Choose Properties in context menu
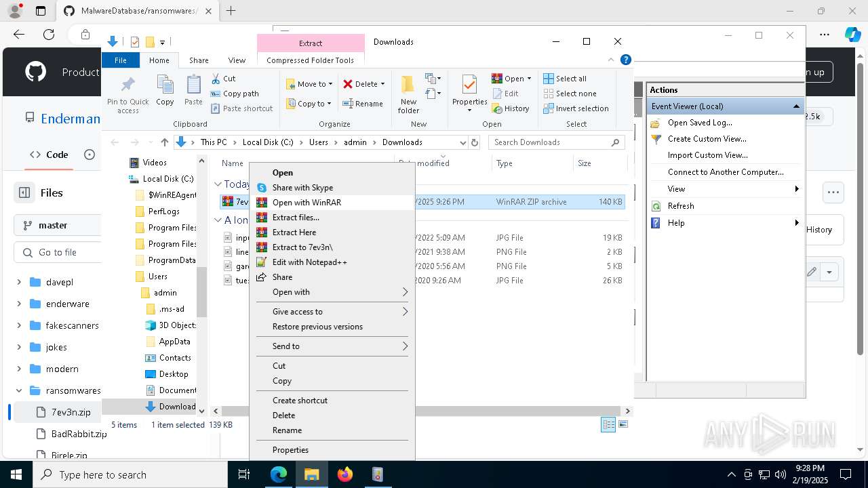Viewport: 868px width, 488px height. 332,450
